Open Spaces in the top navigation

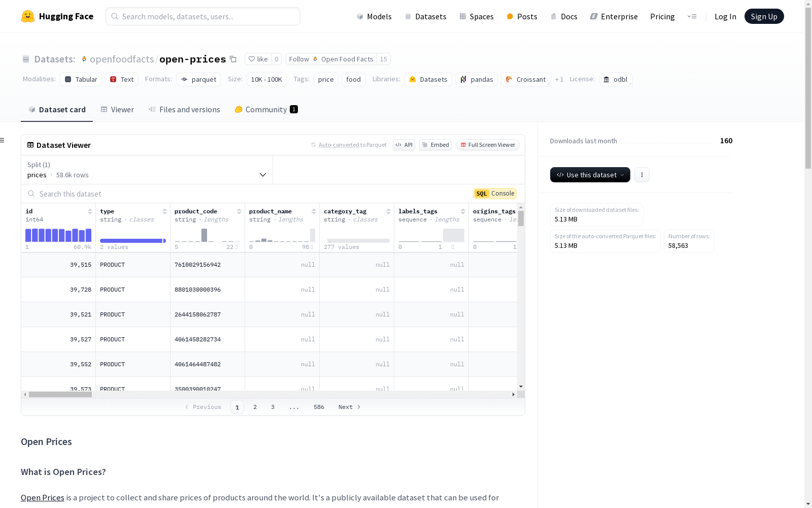477,16
